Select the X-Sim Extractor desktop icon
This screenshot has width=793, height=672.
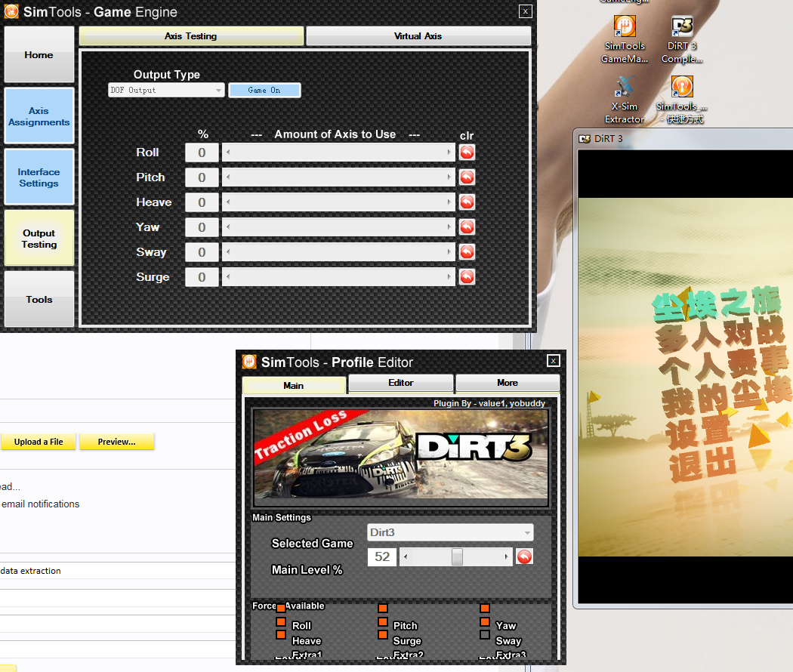pos(625,100)
